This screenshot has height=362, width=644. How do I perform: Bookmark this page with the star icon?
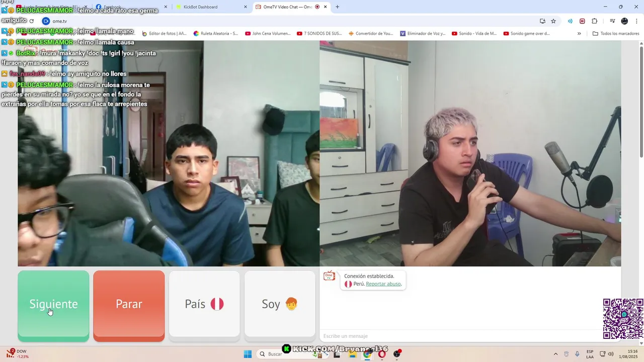pyautogui.click(x=553, y=21)
